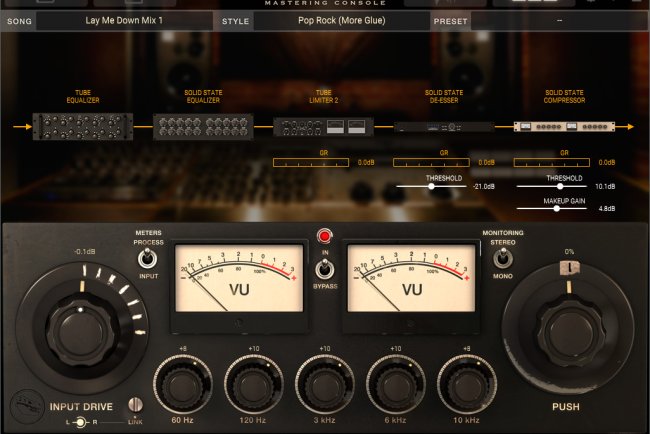Click the Input Drive knob

point(81,332)
